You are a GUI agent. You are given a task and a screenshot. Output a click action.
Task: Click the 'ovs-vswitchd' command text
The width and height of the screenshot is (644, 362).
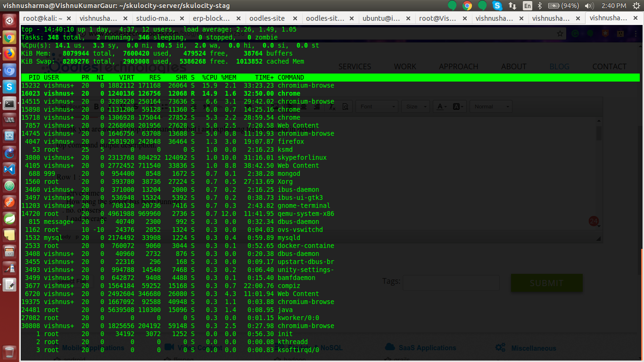tap(300, 230)
